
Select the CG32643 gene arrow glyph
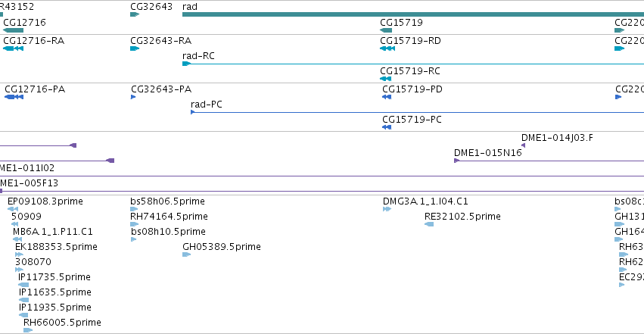coord(135,15)
